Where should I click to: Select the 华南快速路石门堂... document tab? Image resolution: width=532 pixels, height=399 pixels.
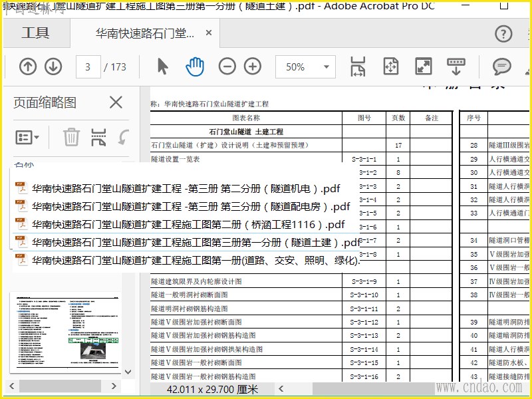click(x=144, y=33)
